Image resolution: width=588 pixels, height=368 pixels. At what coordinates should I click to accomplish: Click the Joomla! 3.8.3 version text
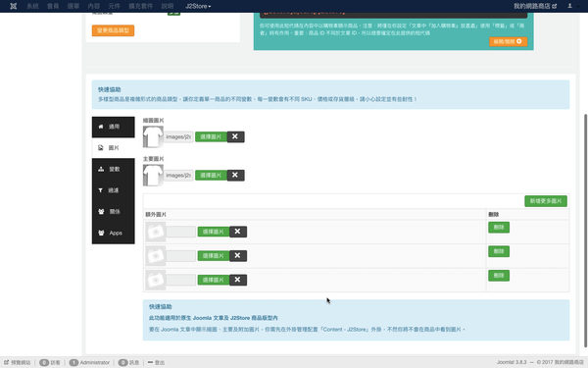(x=512, y=362)
